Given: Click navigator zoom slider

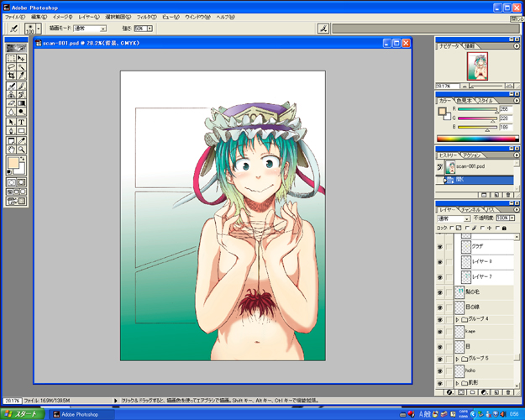Looking at the screenshot, I should 486,86.
